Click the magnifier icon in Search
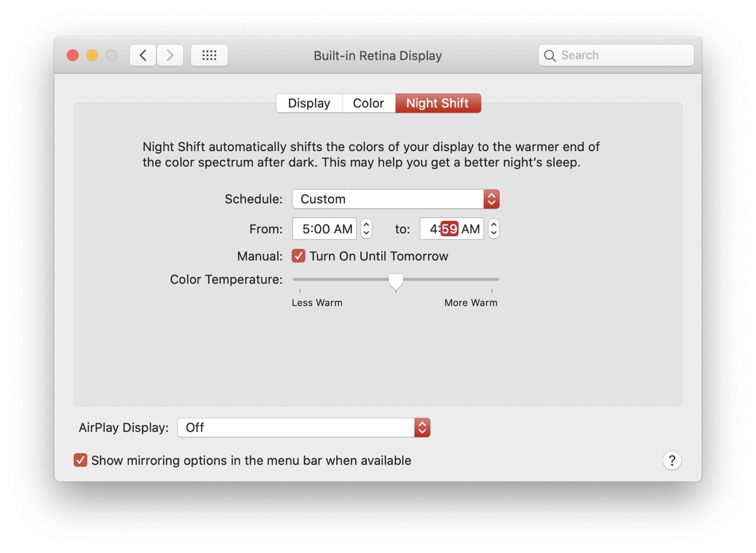 coord(550,55)
